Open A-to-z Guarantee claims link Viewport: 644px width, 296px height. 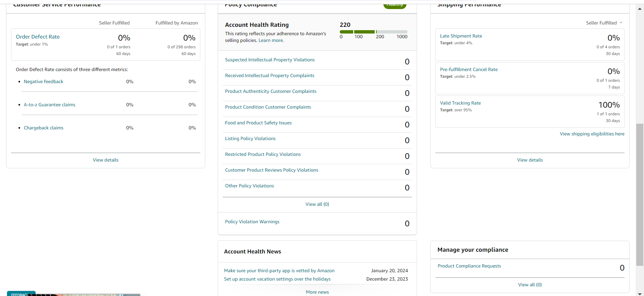(x=50, y=105)
